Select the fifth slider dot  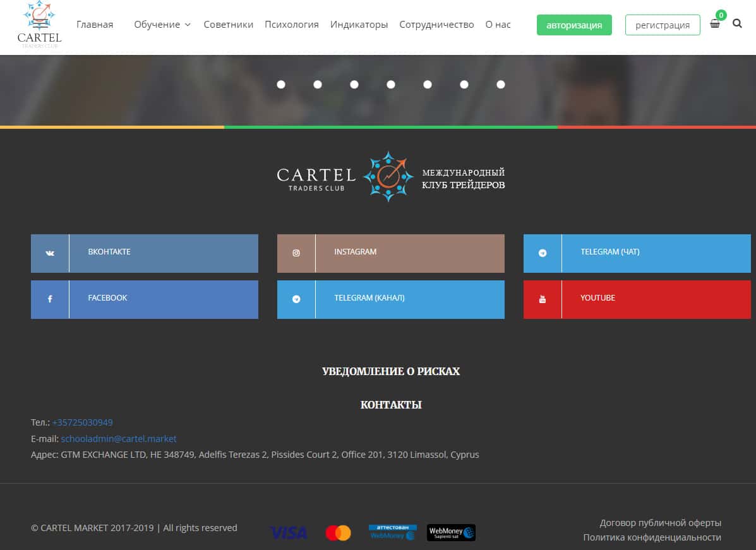pos(428,85)
